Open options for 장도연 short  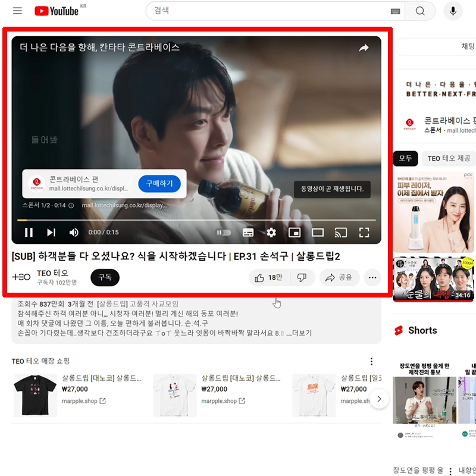[450, 471]
